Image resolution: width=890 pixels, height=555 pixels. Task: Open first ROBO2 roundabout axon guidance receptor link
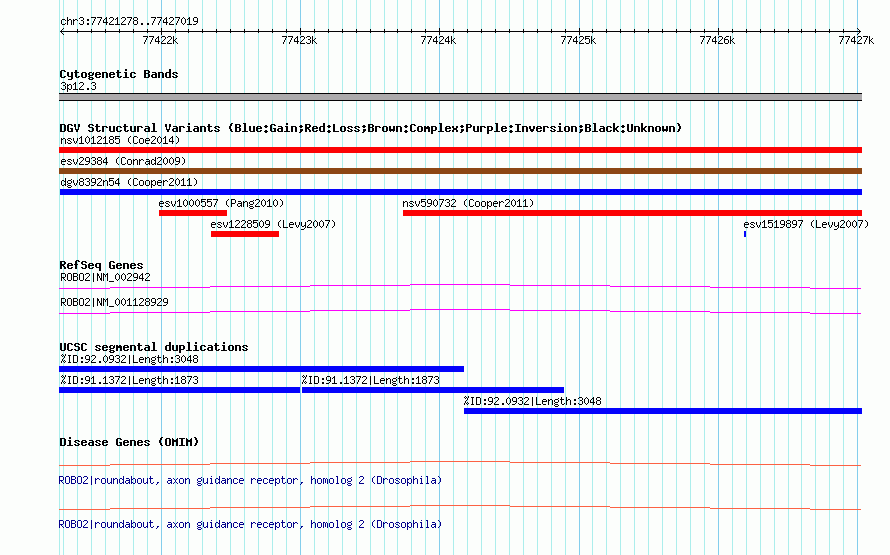[x=250, y=481]
